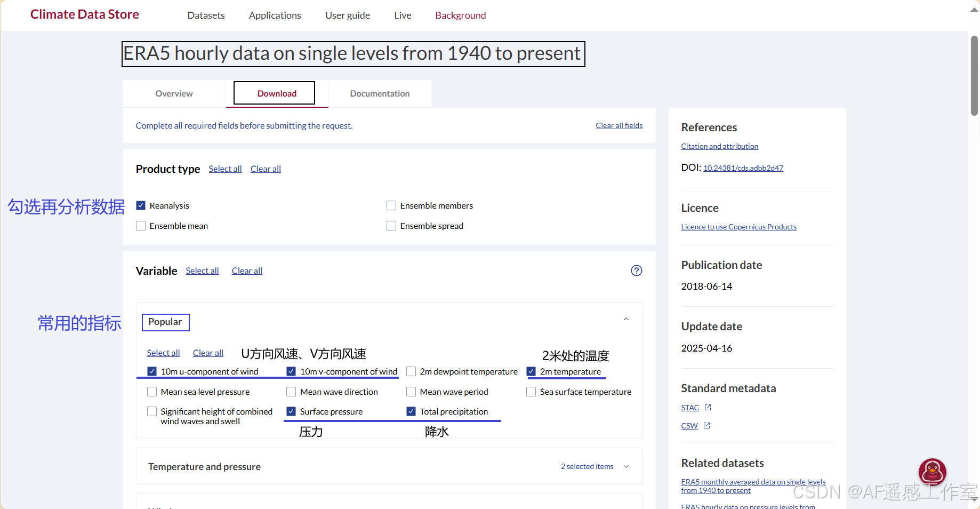The image size is (980, 509).
Task: Enable the Ensemble spread checkbox
Action: (391, 226)
